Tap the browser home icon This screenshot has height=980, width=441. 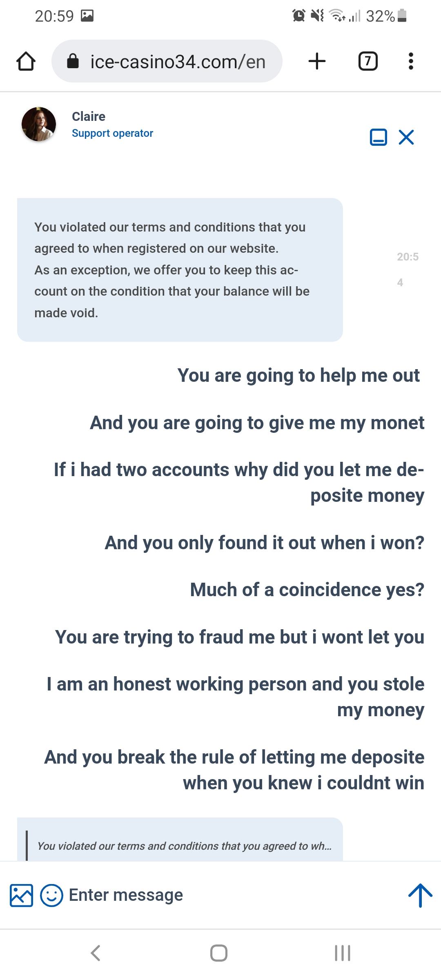(26, 61)
